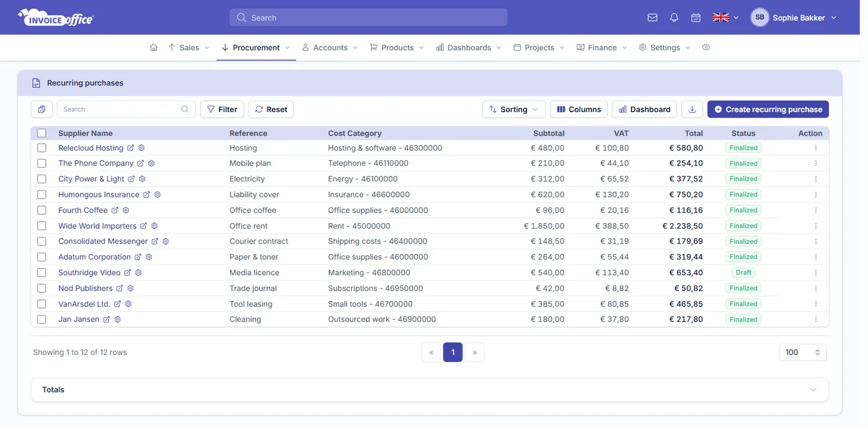This screenshot has width=868, height=428.
Task: Select checkbox for Fourth Coffee row
Action: pyautogui.click(x=42, y=211)
